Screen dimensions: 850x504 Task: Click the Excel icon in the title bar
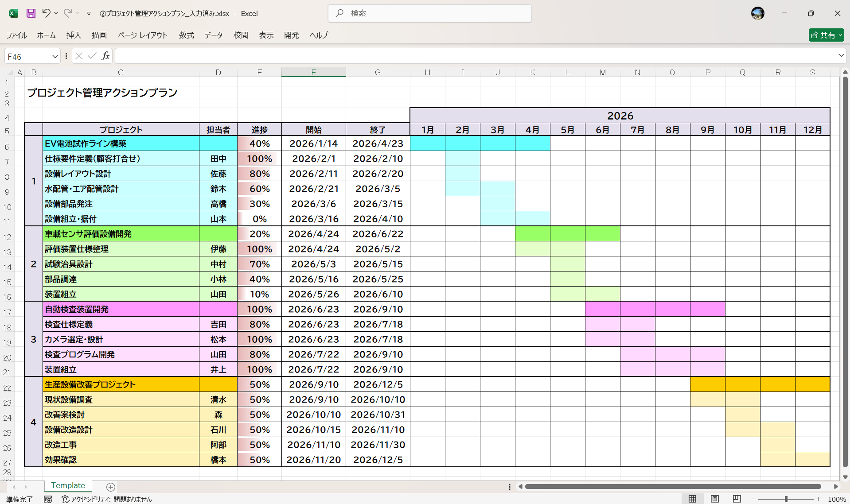(13, 13)
